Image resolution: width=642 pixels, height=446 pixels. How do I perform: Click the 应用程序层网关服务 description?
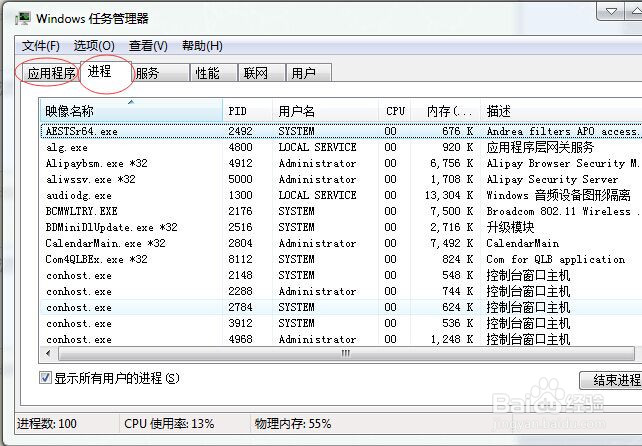540,147
